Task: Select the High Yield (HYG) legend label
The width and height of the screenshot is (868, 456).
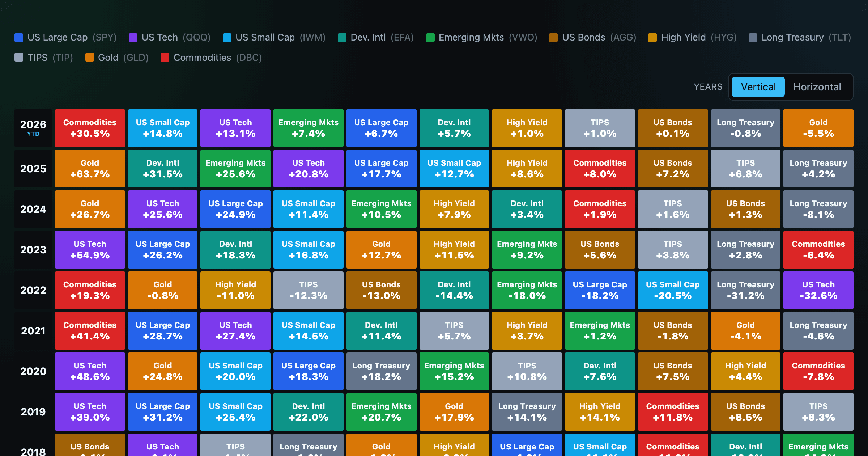Action: coord(699,38)
